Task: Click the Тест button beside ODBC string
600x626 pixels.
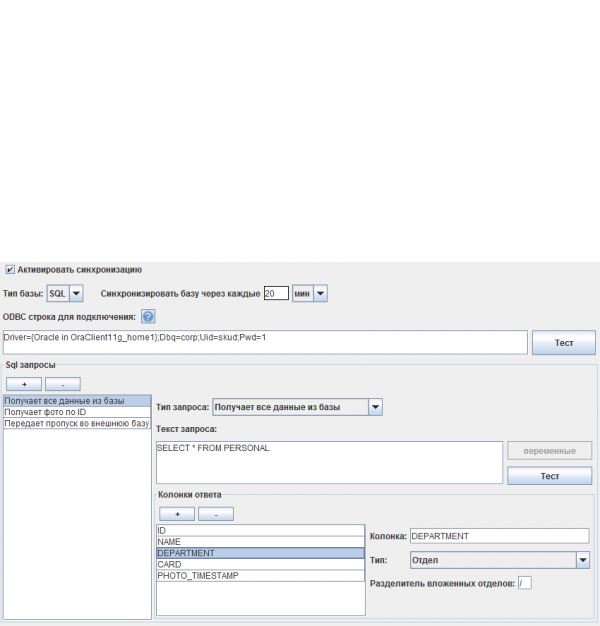Action: [x=563, y=343]
